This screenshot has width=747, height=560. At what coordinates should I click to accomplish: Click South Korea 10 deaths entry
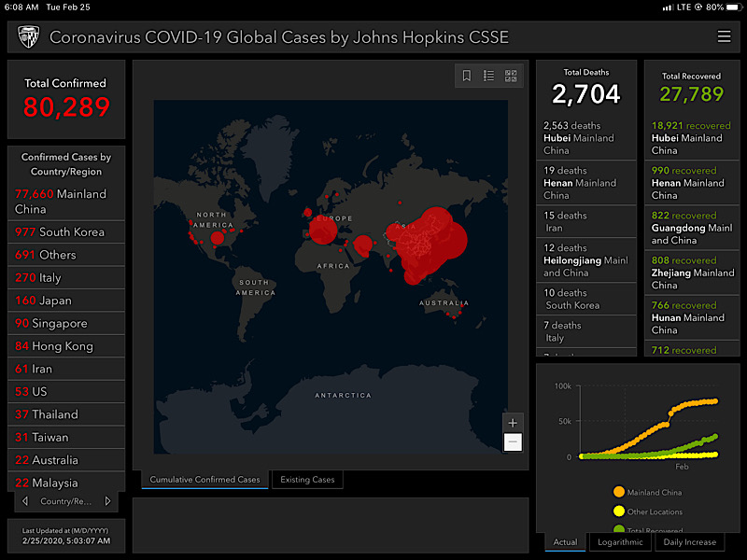point(586,299)
